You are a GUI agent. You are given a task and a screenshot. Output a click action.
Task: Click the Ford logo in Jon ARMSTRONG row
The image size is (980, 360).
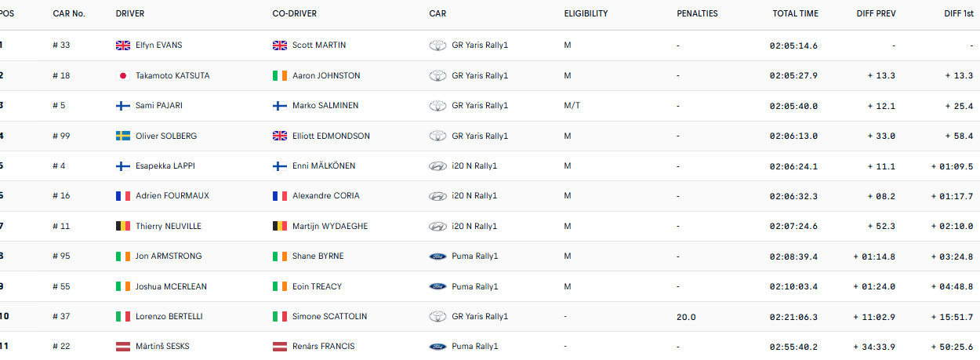pos(437,256)
